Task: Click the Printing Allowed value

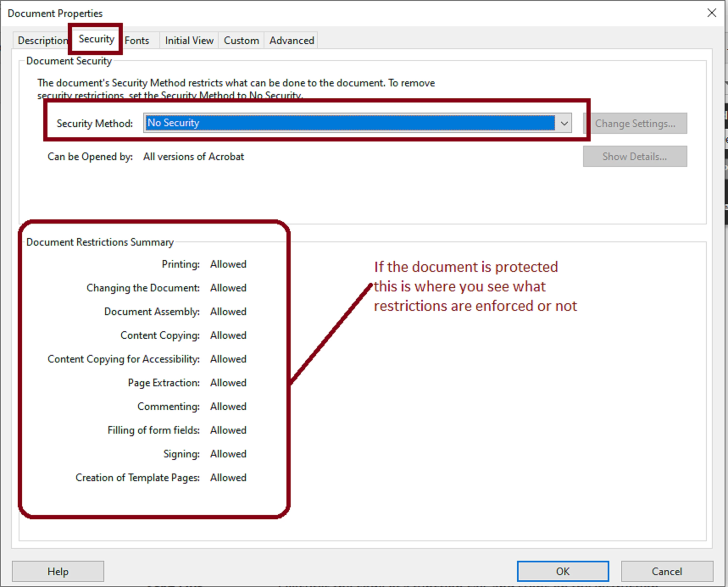Action: point(228,264)
